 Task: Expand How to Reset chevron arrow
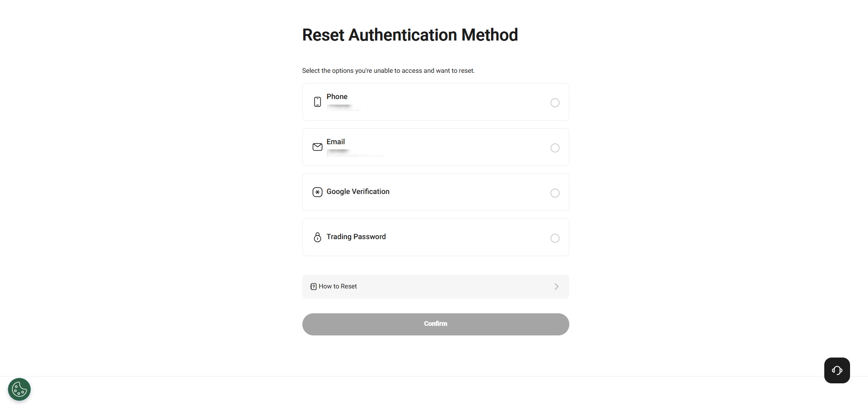[x=556, y=287]
